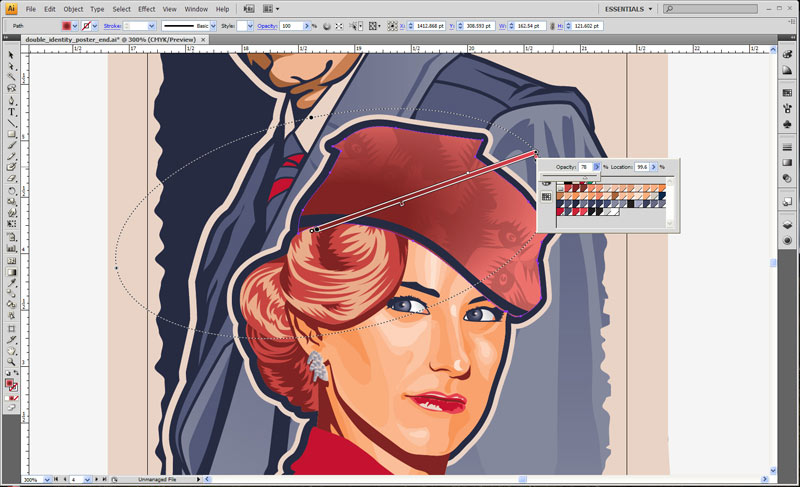Select the Mesh tool
The width and height of the screenshot is (800, 487).
point(11,261)
